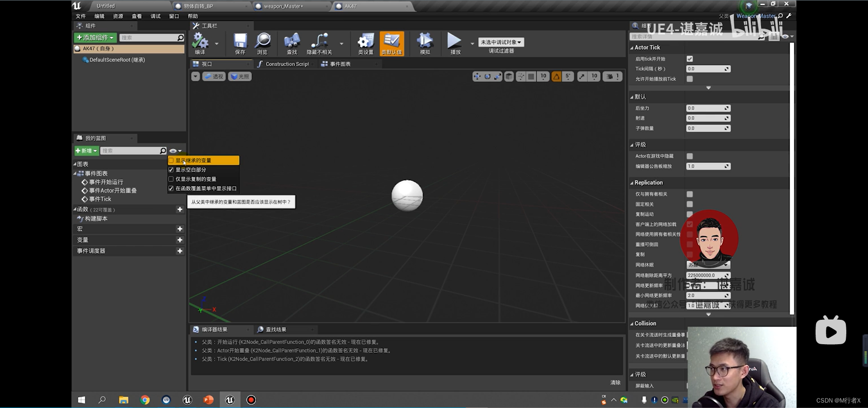Toggle the coordinate space cube icon
Viewport: 868px width, 408px height.
(509, 76)
